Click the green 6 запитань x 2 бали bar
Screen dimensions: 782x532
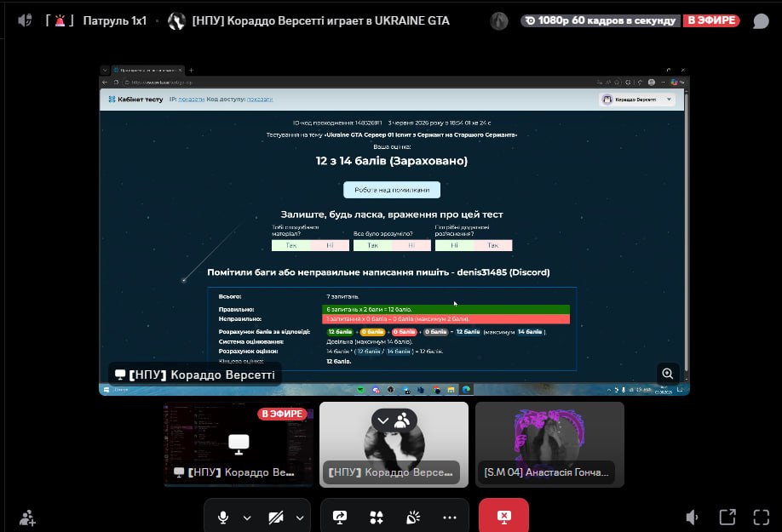(x=446, y=309)
